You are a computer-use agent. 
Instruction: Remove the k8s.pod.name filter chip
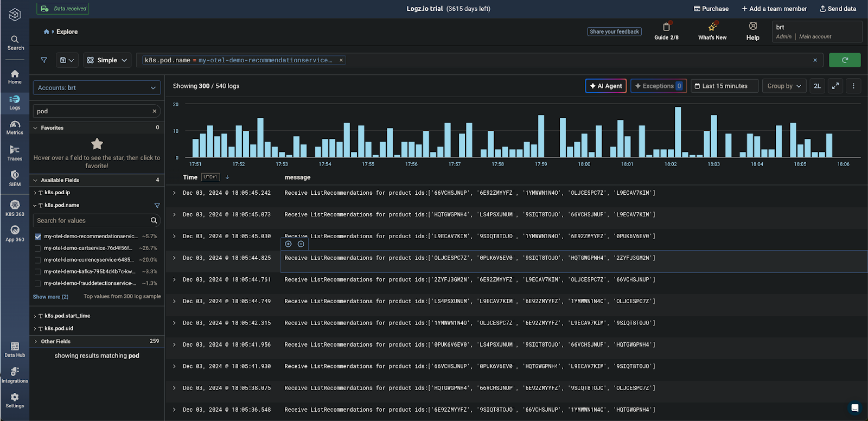pyautogui.click(x=341, y=60)
